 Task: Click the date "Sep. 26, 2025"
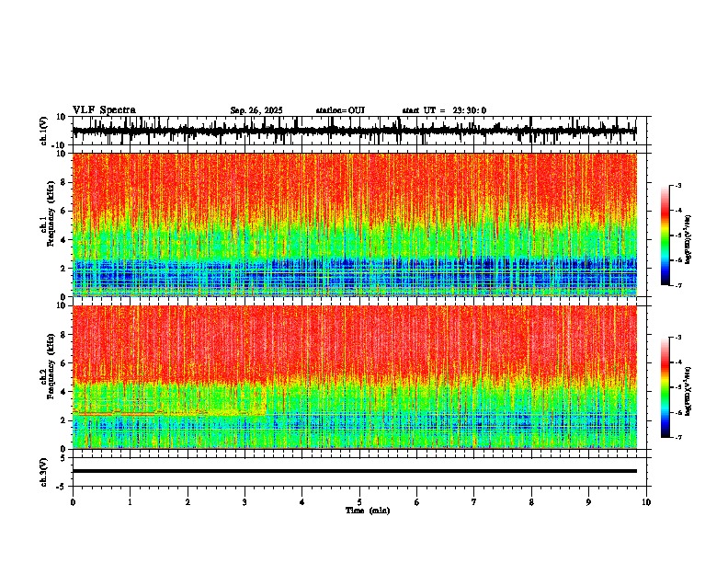pos(256,110)
